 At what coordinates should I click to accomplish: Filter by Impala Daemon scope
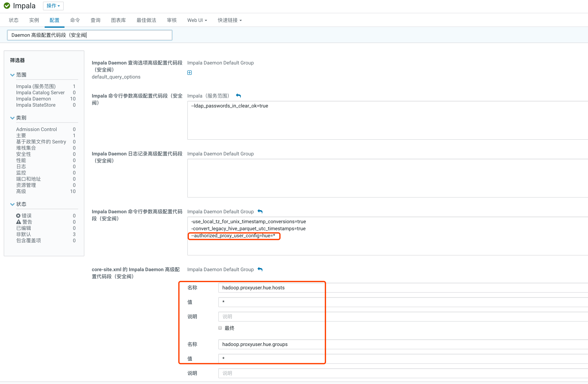(33, 99)
